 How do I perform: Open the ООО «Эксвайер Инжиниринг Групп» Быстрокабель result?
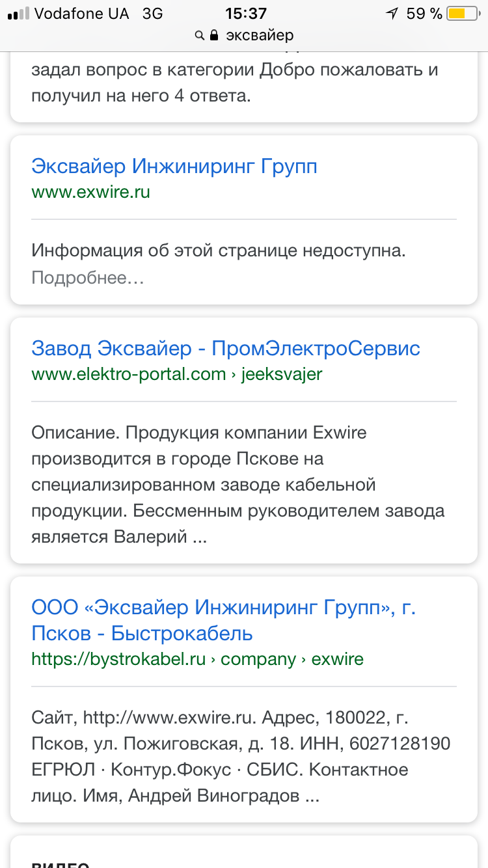click(223, 620)
